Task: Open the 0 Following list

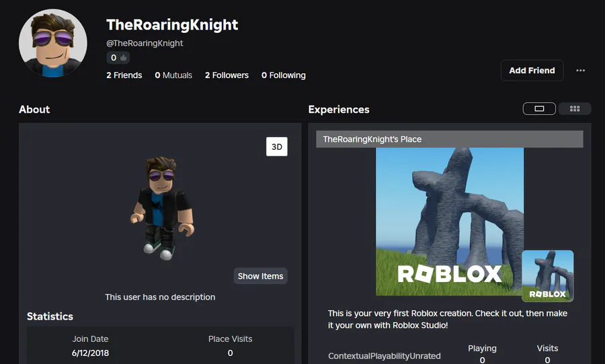Action: click(x=284, y=75)
